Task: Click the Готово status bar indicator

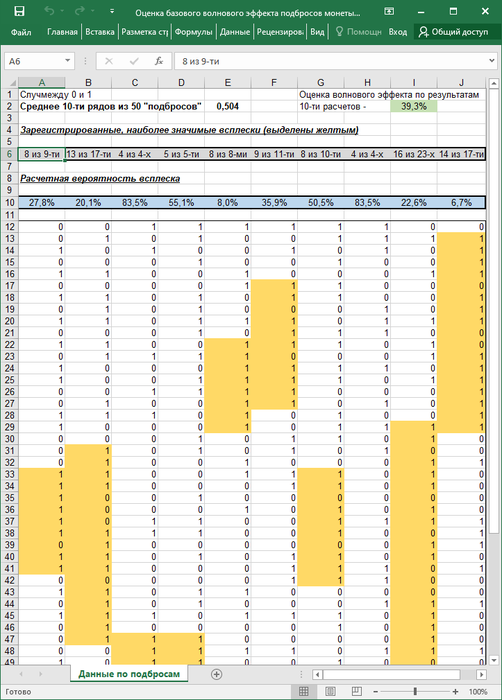Action: tap(18, 692)
